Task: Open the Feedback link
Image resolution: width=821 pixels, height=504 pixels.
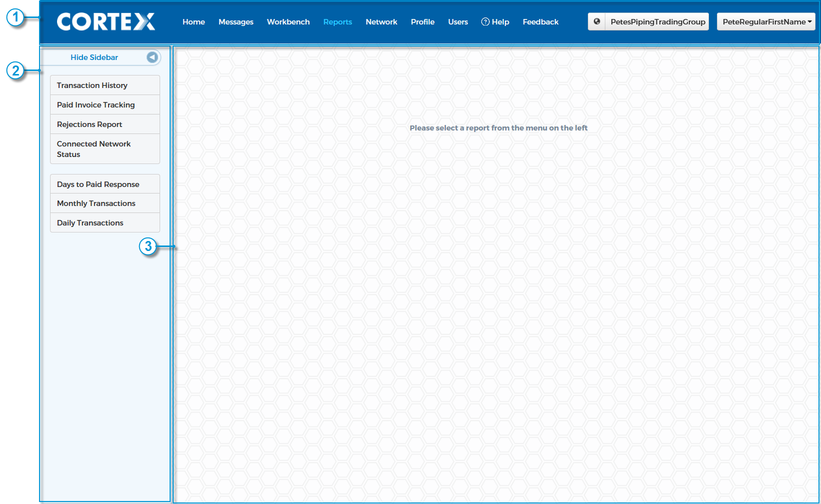Action: point(540,22)
